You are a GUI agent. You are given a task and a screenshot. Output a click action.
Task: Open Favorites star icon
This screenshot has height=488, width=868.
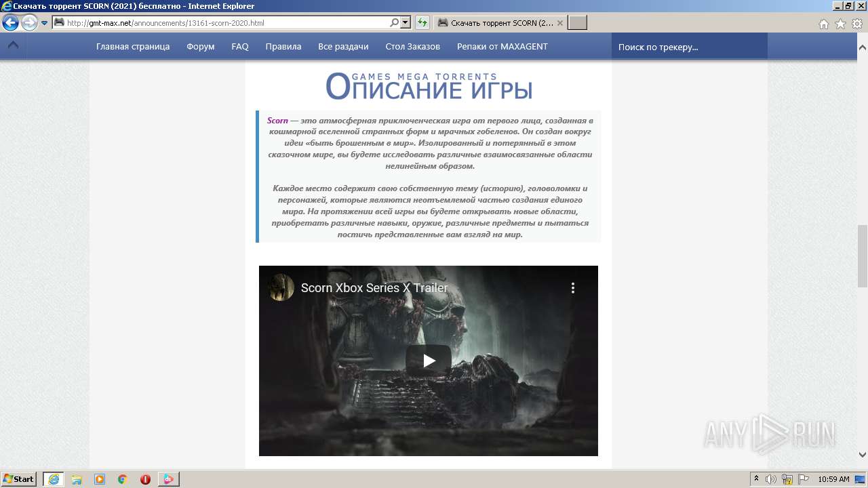(x=840, y=24)
